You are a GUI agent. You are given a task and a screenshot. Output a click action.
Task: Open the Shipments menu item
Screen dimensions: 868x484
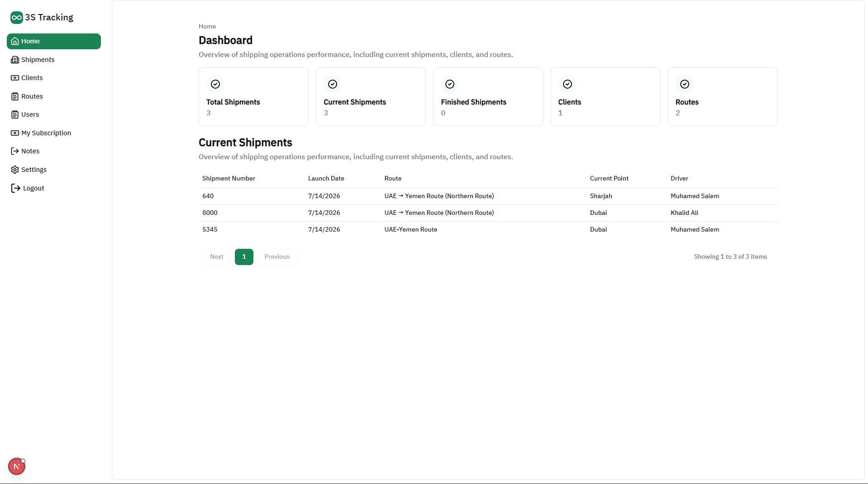tap(54, 60)
